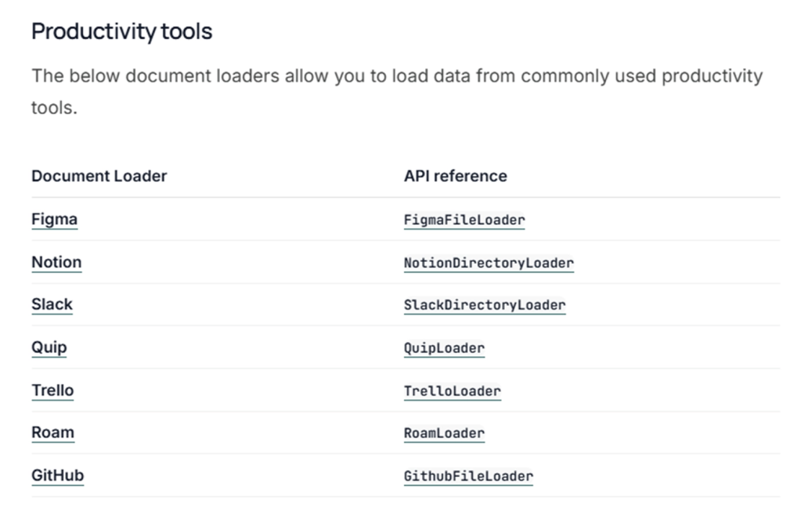Open the GitHub document loader link
Screen dimensions: 808x532
[x=58, y=475]
